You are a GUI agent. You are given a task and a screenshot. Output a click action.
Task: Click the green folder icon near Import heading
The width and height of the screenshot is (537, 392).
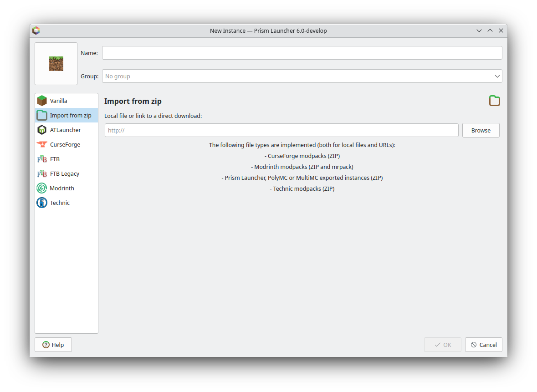pyautogui.click(x=495, y=101)
